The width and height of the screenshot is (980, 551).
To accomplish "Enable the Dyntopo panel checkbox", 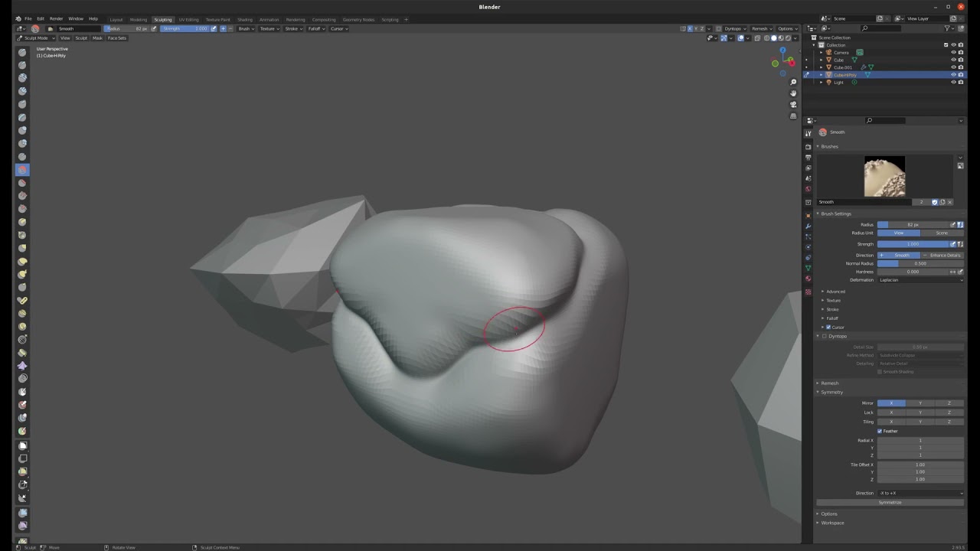I will coord(825,336).
